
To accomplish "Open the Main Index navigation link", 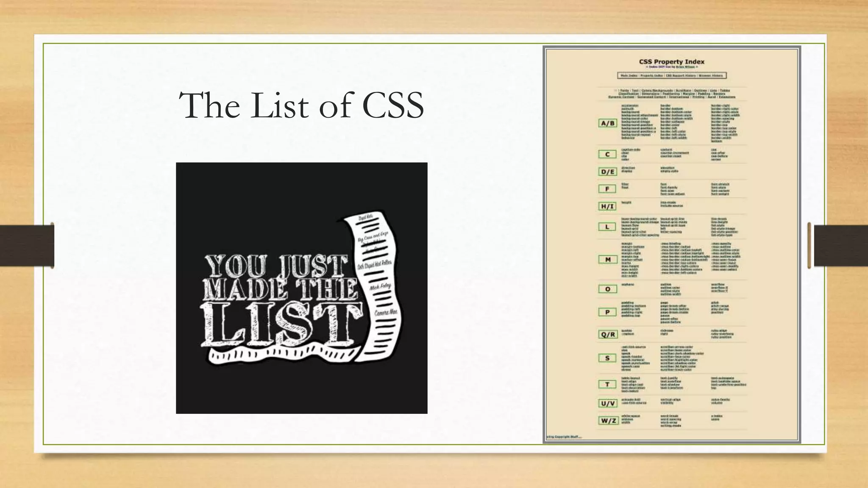I will click(629, 75).
